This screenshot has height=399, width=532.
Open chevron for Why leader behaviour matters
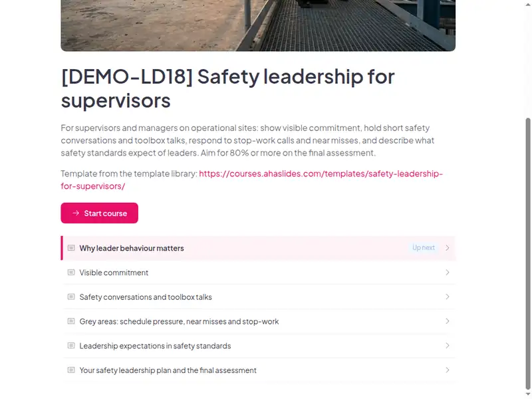coord(447,248)
